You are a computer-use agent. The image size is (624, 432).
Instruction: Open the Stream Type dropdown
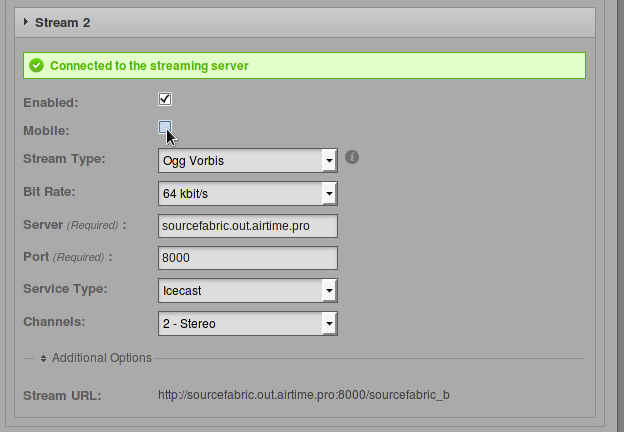pos(248,160)
